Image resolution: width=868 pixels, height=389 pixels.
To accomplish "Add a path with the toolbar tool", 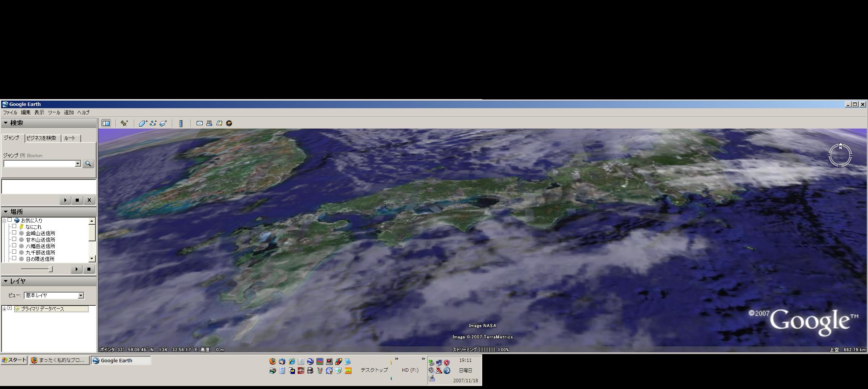I will [x=153, y=123].
